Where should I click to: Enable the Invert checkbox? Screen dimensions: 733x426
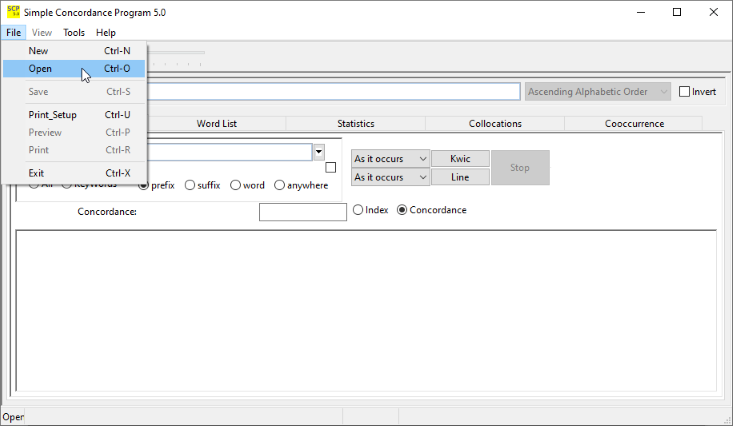pos(685,92)
